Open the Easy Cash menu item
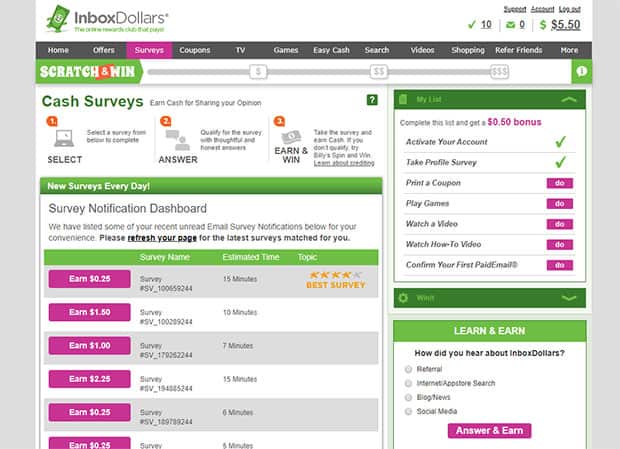Viewport: 620px width, 449px height. click(331, 50)
